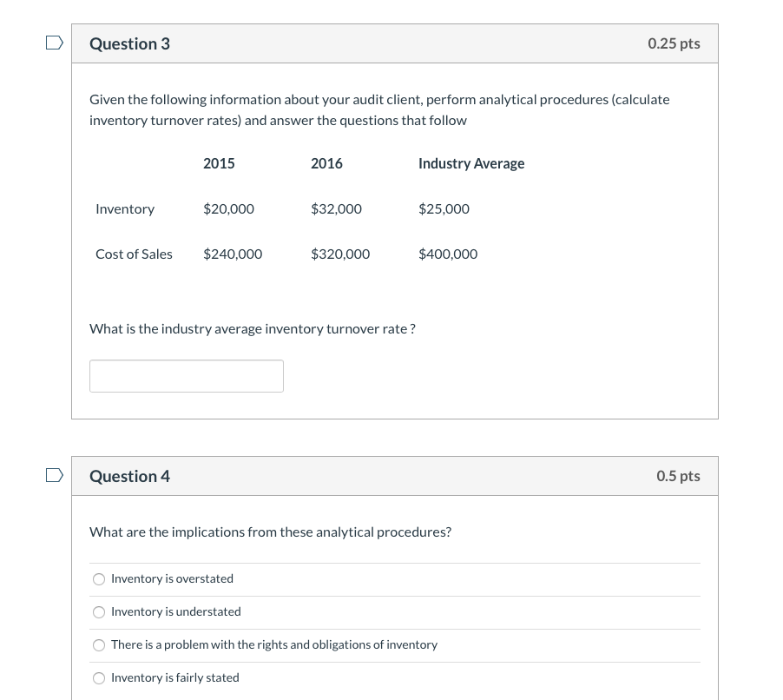Click the 'Industry Average' column header
783x700 pixels.
pyautogui.click(x=471, y=163)
